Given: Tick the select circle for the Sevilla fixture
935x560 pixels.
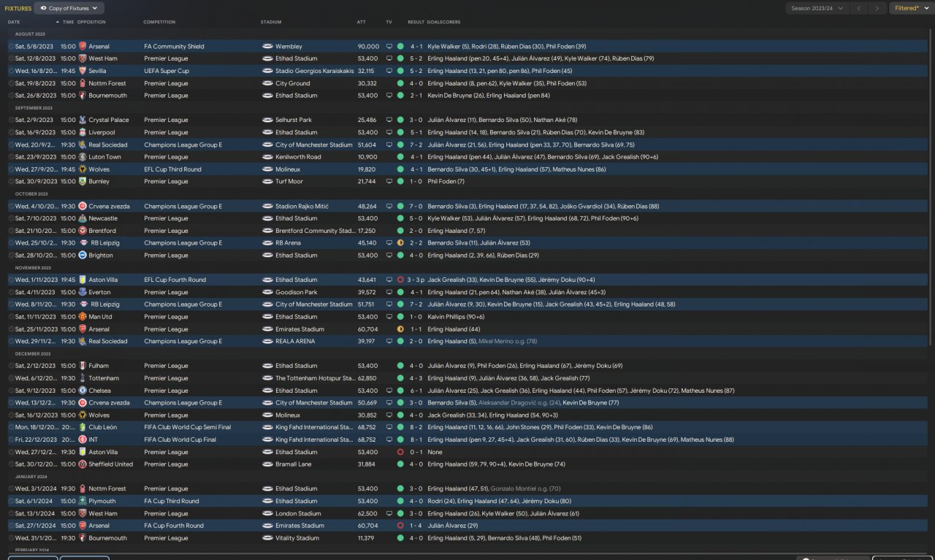Looking at the screenshot, I should (x=11, y=71).
